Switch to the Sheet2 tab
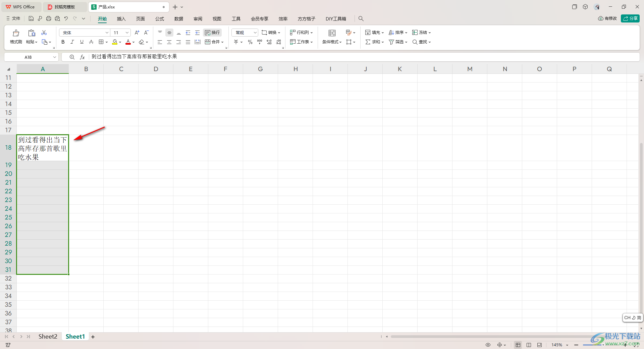644x349 pixels. [48, 337]
